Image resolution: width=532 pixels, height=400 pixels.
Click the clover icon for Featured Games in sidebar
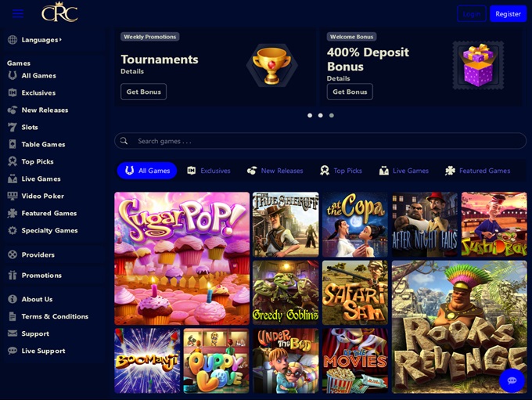pos(13,213)
